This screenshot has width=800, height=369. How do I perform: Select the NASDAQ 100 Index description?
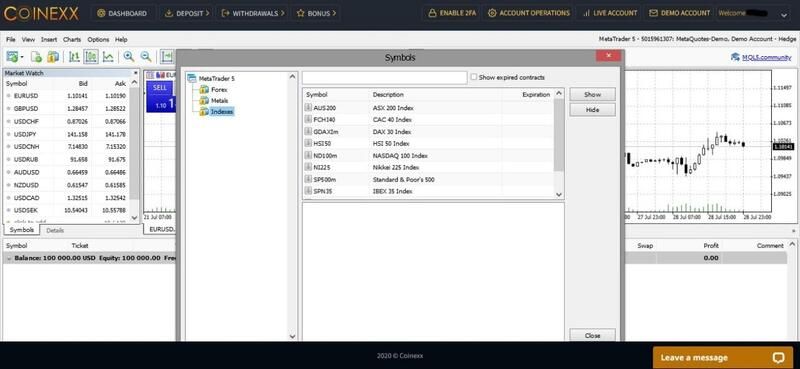coord(400,156)
